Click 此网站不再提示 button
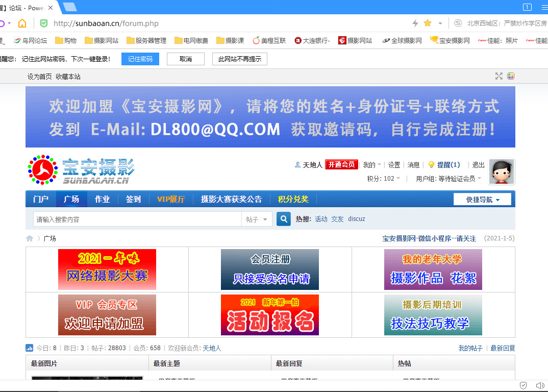This screenshot has width=548, height=392. pyautogui.click(x=240, y=59)
